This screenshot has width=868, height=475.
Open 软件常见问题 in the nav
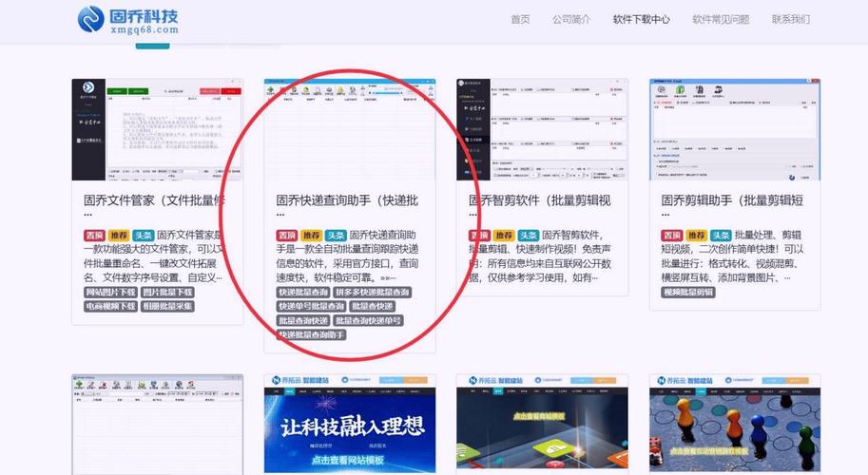(x=721, y=19)
